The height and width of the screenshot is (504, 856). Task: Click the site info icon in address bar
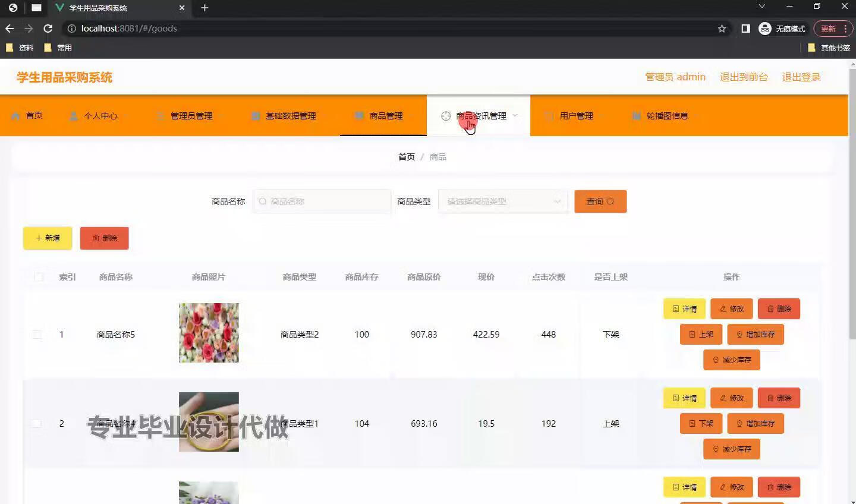[71, 29]
